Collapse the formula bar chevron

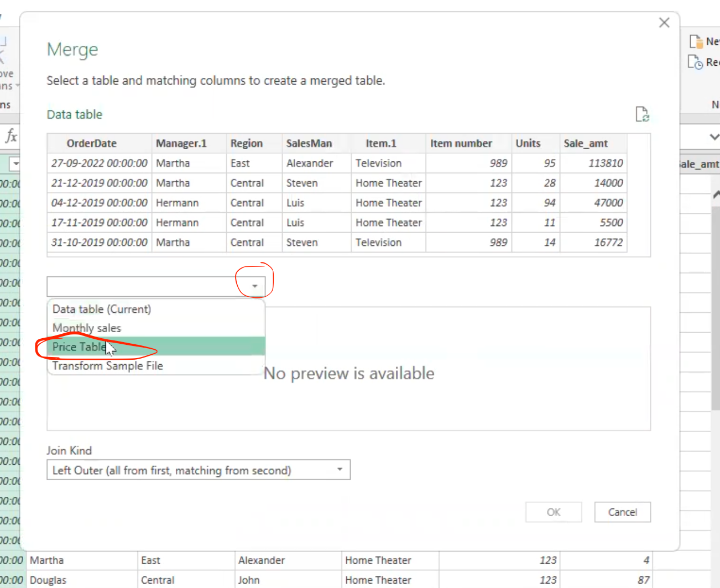(x=714, y=136)
